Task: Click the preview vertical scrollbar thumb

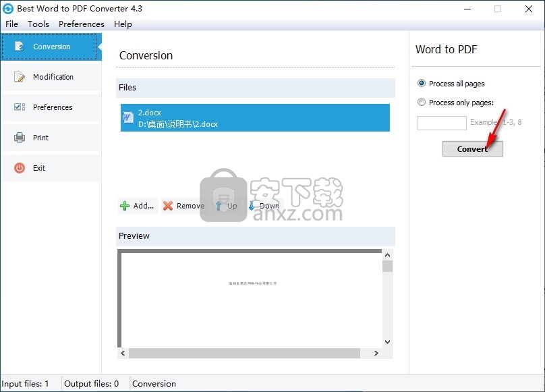Action: (388, 266)
